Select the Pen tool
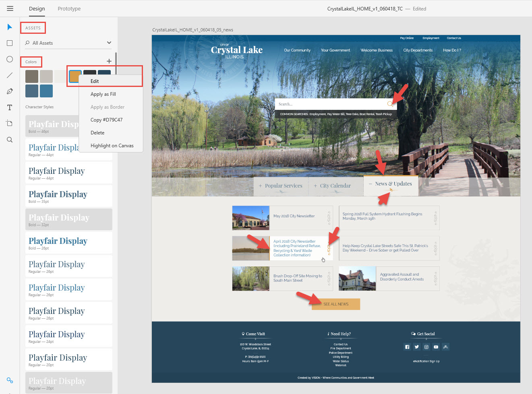Viewport: 532px width, 394px height. (x=10, y=91)
